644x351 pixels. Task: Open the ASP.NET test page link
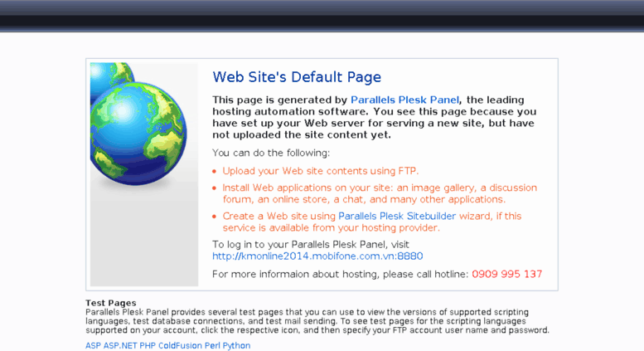pos(120,346)
